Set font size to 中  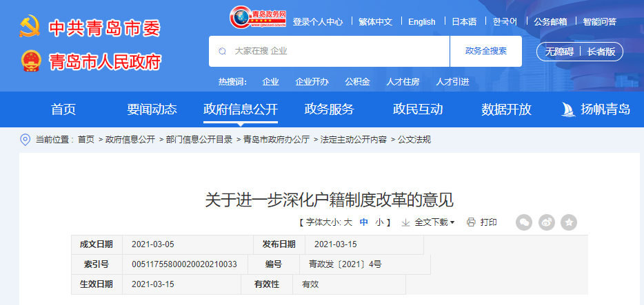click(364, 222)
